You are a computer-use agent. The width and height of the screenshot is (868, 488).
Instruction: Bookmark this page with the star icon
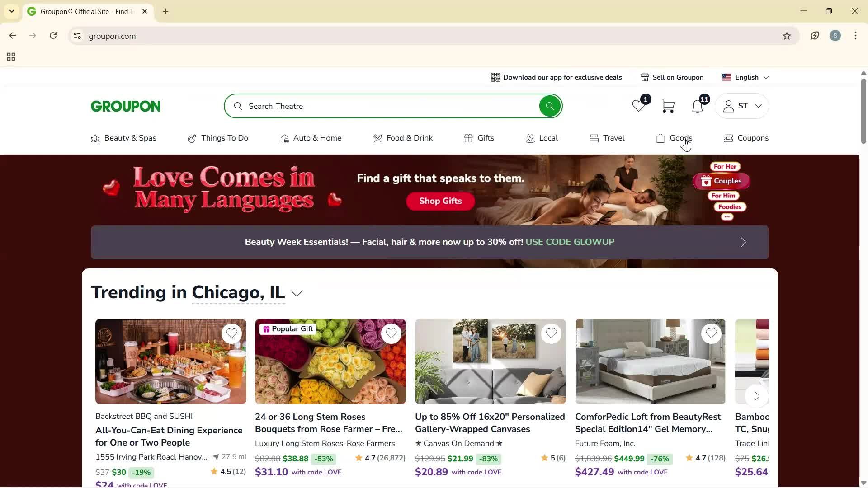787,36
